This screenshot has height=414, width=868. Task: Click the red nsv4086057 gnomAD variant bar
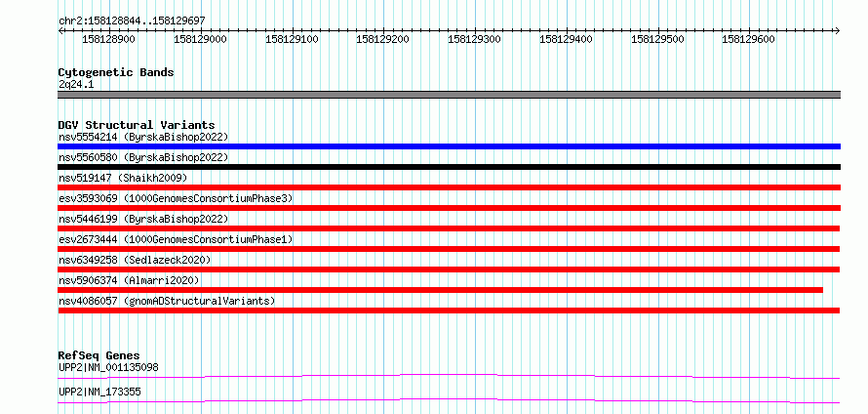pos(449,310)
